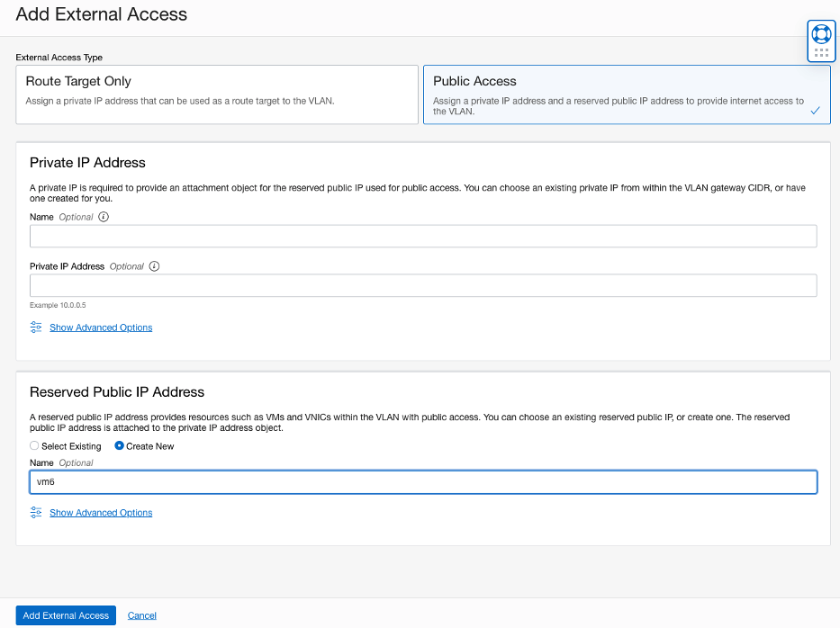Screen dimensions: 840x637
Task: Click the Add External Access button
Action: pos(65,615)
